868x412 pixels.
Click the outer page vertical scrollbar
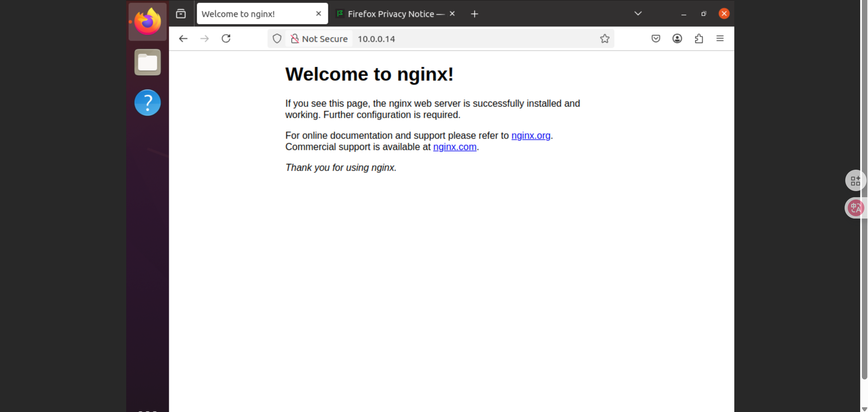click(864, 190)
